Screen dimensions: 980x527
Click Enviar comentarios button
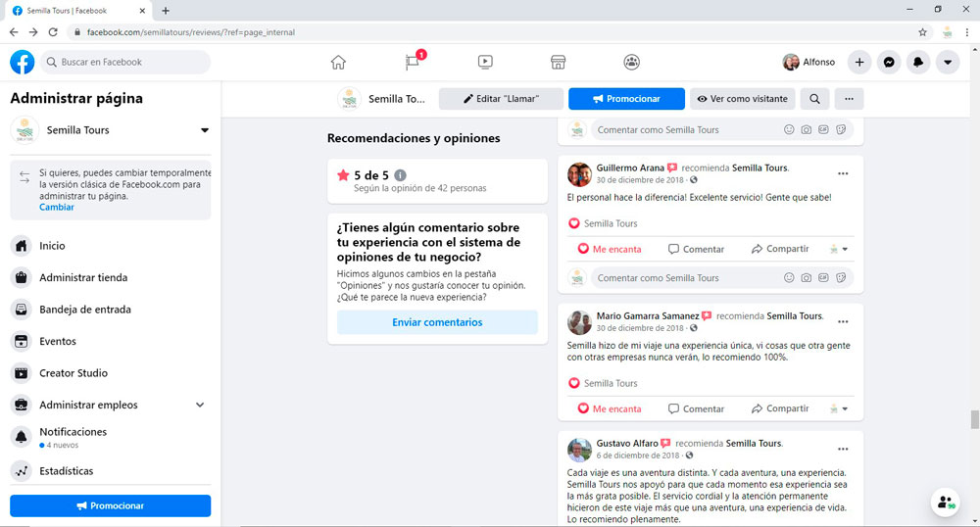pyautogui.click(x=437, y=322)
